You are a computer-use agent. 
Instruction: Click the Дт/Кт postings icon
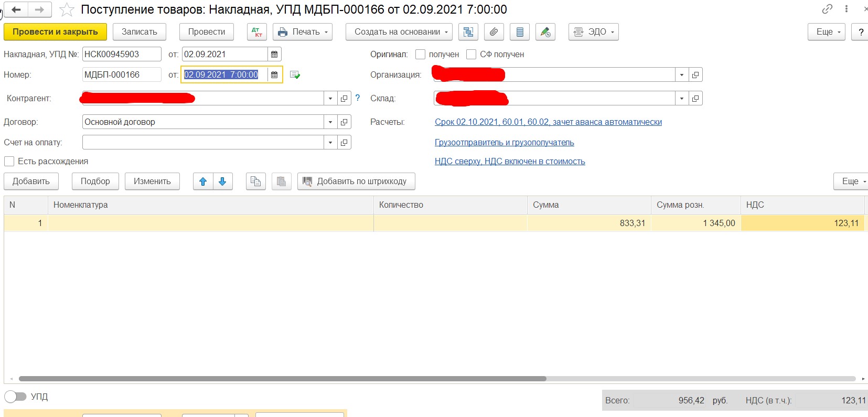tap(256, 32)
